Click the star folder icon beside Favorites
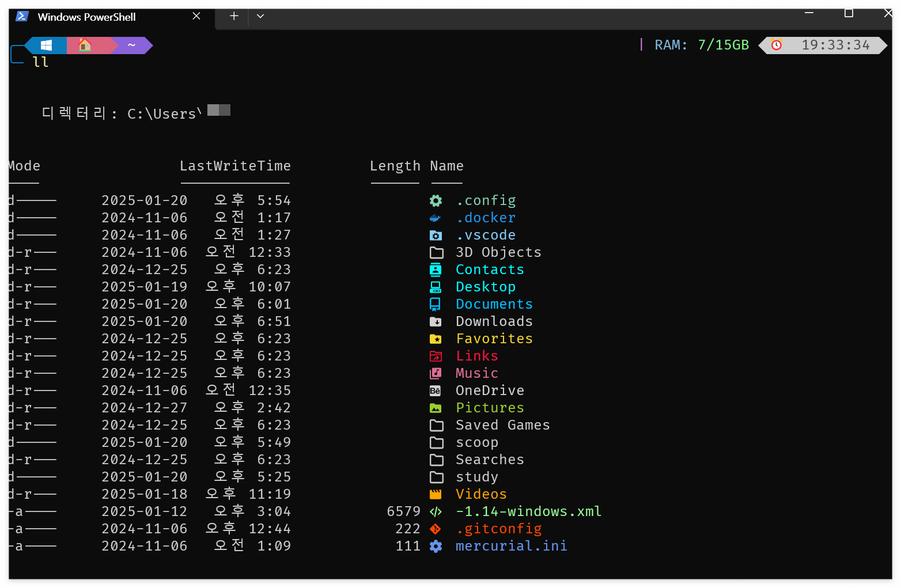Viewport: 901px width, 588px height. [x=436, y=339]
